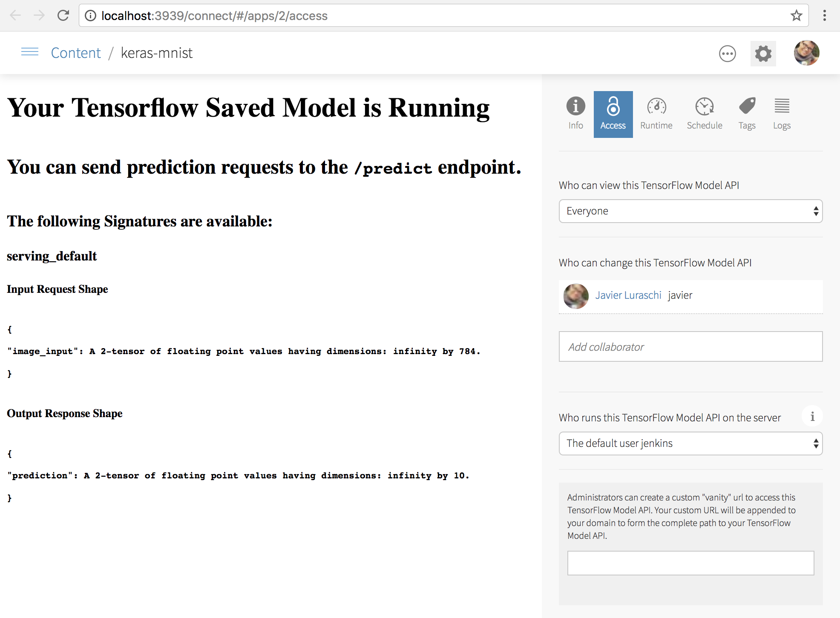The width and height of the screenshot is (840, 618).
Task: Click the 'Input Request Shape' heading
Action: click(x=58, y=289)
